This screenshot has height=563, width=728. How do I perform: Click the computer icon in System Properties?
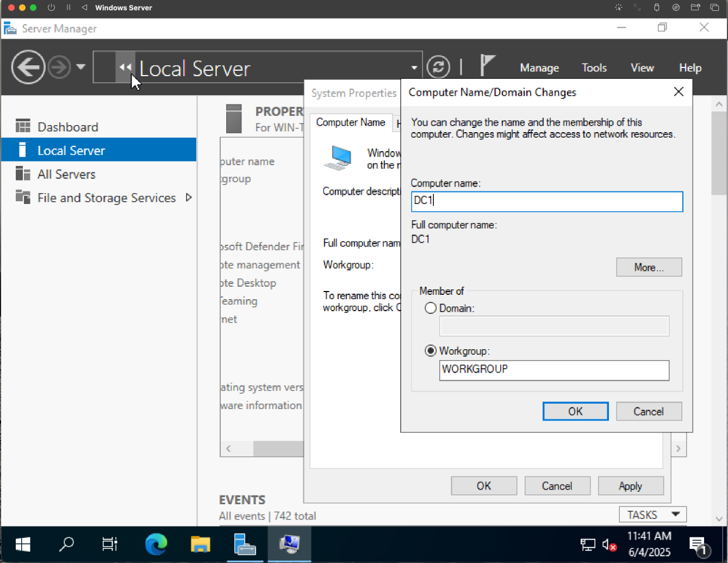pyautogui.click(x=338, y=158)
